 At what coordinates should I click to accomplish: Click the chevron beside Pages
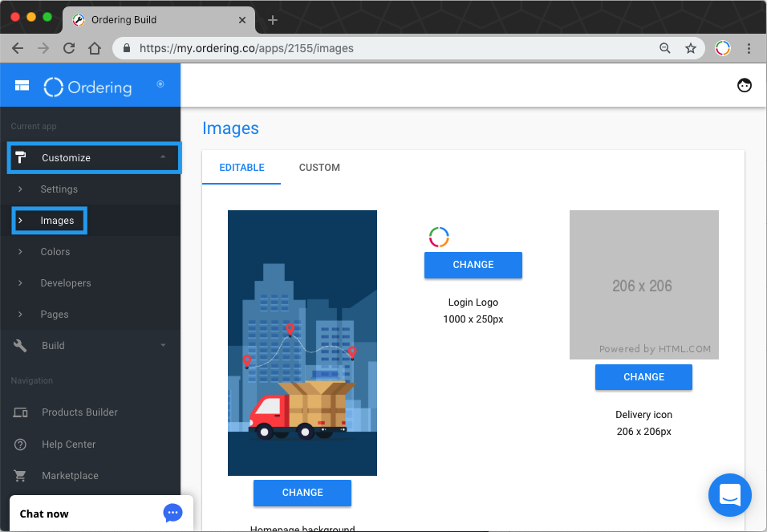click(20, 315)
